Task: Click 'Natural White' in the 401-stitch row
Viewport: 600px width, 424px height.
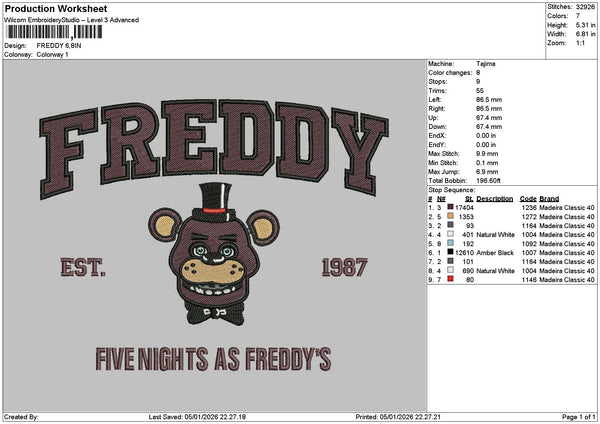Action: click(x=496, y=235)
